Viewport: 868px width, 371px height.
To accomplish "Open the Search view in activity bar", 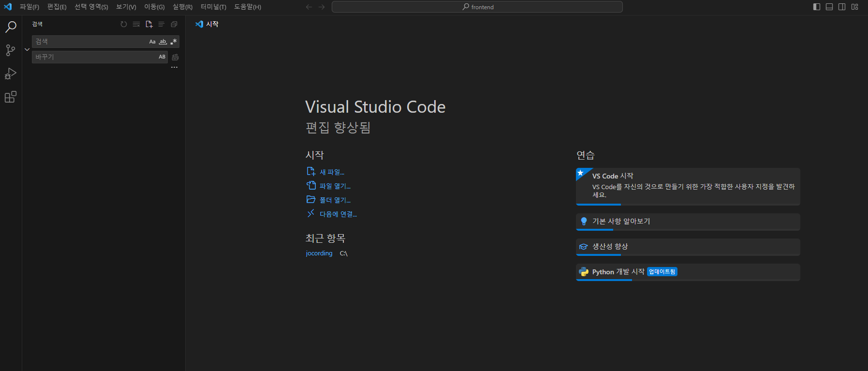I will (11, 27).
